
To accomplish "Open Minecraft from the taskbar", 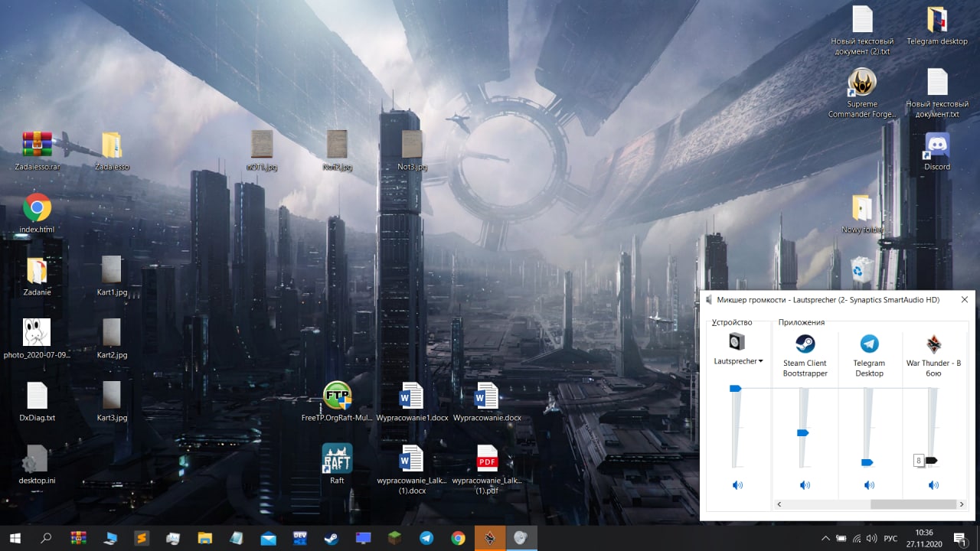I will (395, 538).
